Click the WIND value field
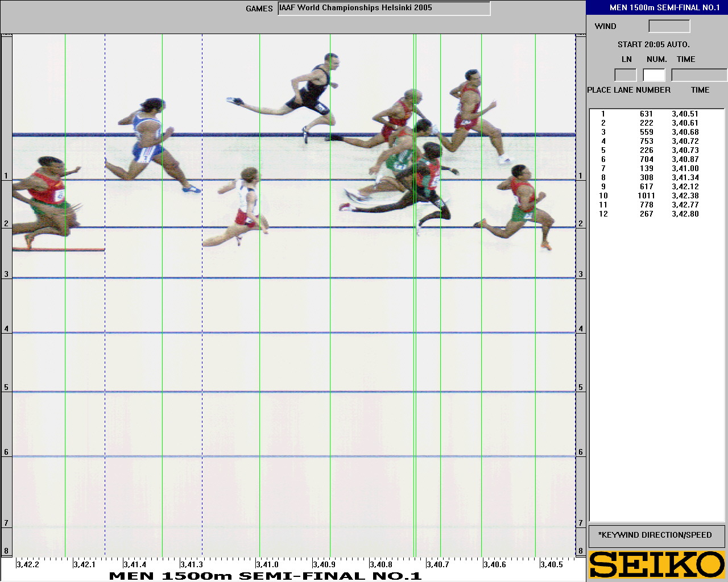This screenshot has width=728, height=582. [x=669, y=26]
